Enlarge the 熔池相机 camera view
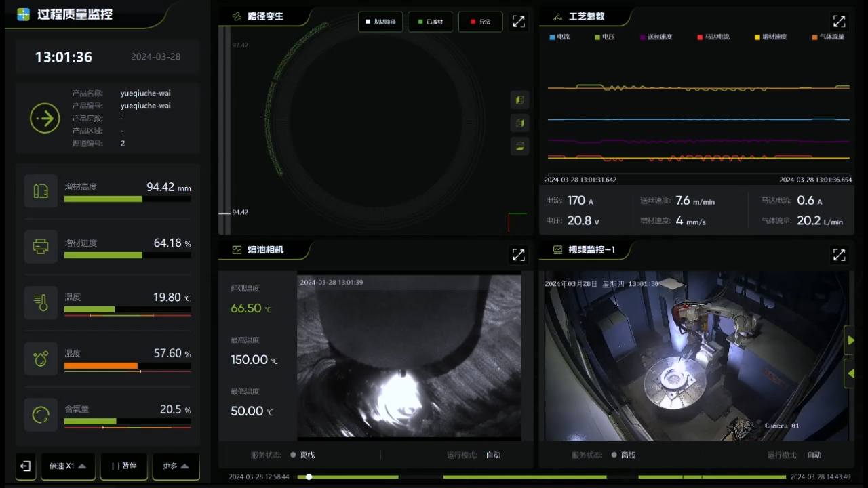The image size is (868, 488). pyautogui.click(x=519, y=255)
